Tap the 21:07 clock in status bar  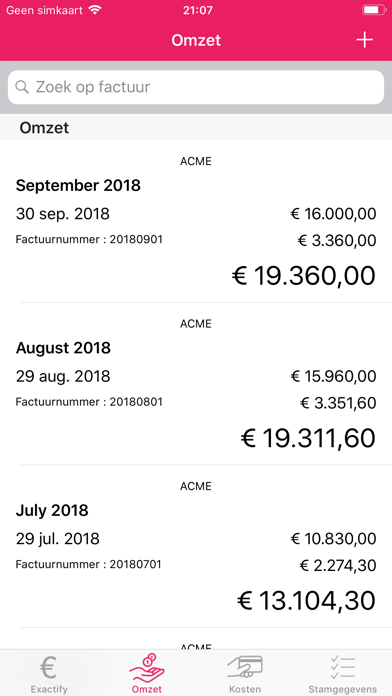[198, 10]
